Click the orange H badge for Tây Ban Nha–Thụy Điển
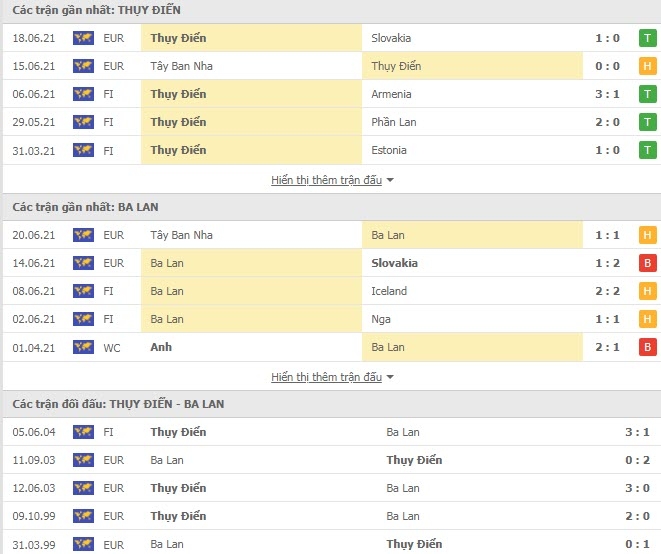Image resolution: width=661 pixels, height=554 pixels. (x=648, y=66)
